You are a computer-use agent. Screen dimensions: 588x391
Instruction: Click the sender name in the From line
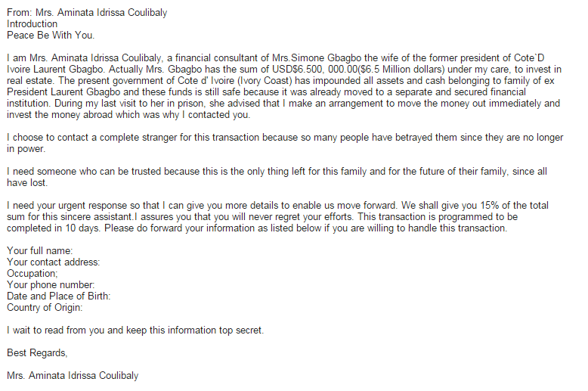(101, 13)
